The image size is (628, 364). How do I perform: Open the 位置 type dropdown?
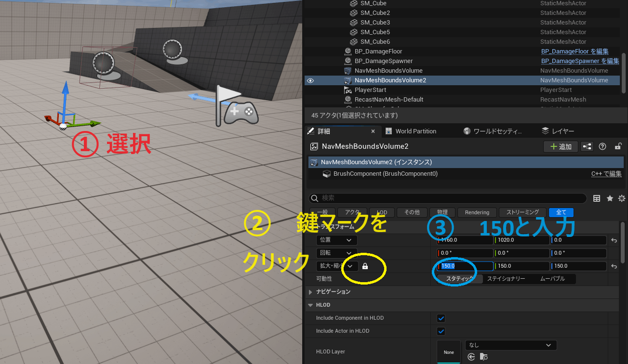pos(337,240)
